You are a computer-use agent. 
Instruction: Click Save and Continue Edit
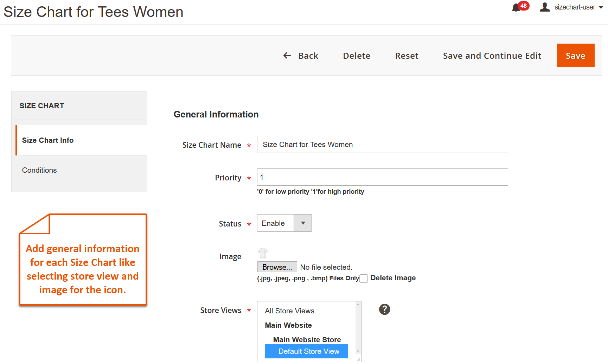pyautogui.click(x=492, y=56)
